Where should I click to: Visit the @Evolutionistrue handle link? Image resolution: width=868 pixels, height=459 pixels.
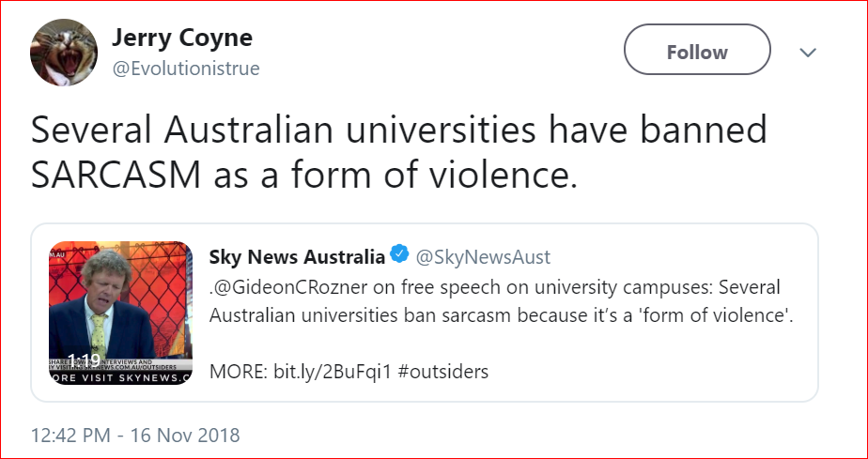(x=186, y=69)
